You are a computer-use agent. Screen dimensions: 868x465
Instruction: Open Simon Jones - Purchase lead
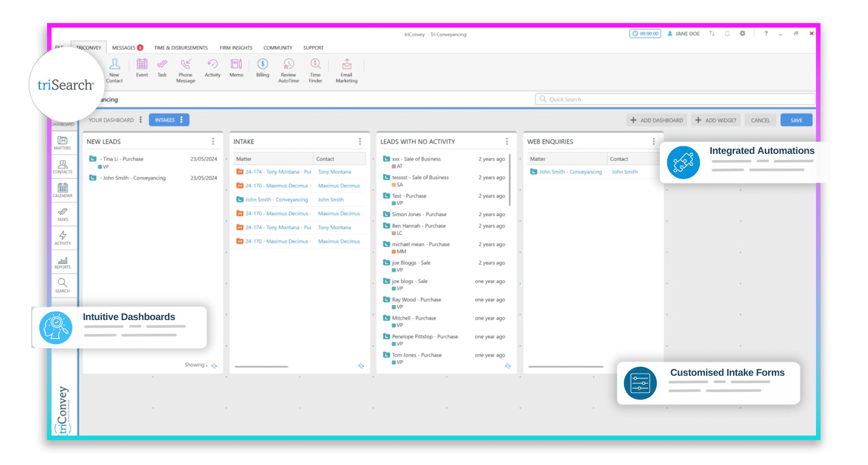(x=419, y=214)
